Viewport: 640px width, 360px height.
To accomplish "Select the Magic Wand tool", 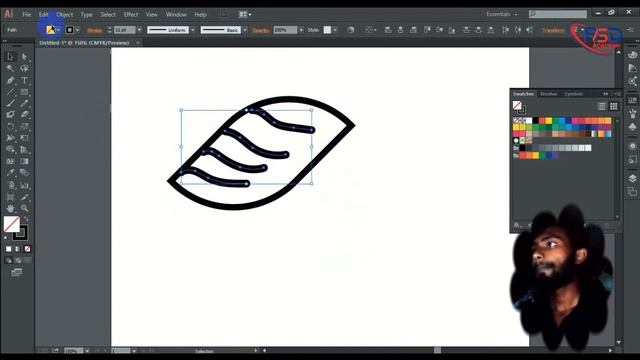I will 11,68.
